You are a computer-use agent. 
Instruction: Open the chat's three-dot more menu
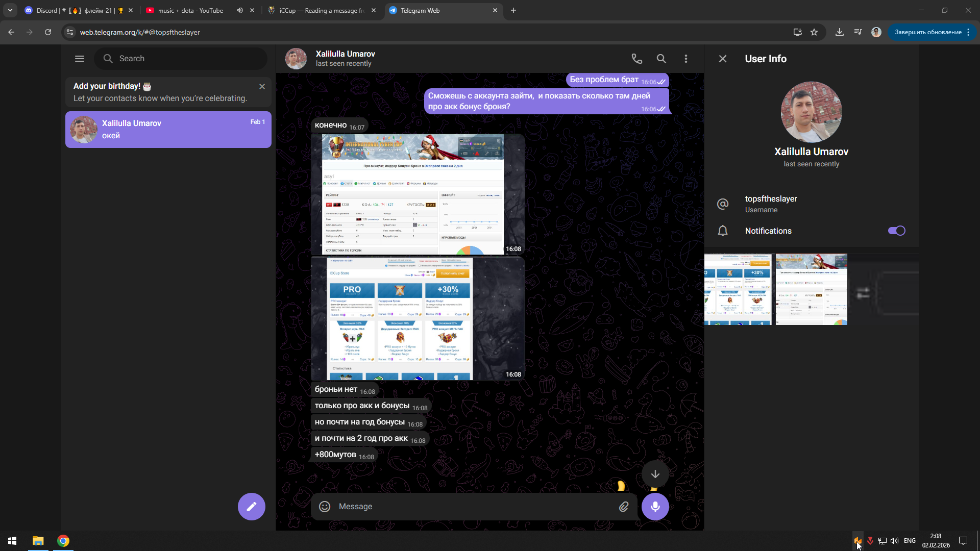(685, 59)
